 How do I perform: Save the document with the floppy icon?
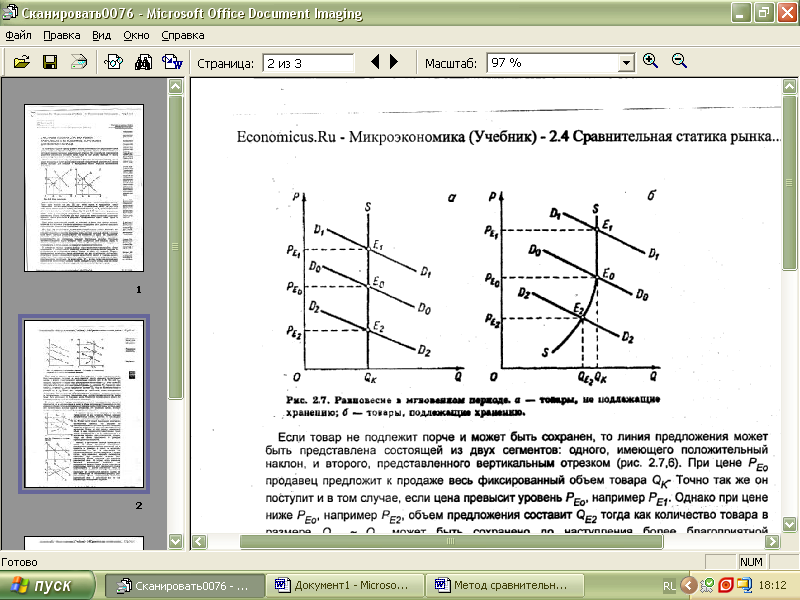pos(50,62)
